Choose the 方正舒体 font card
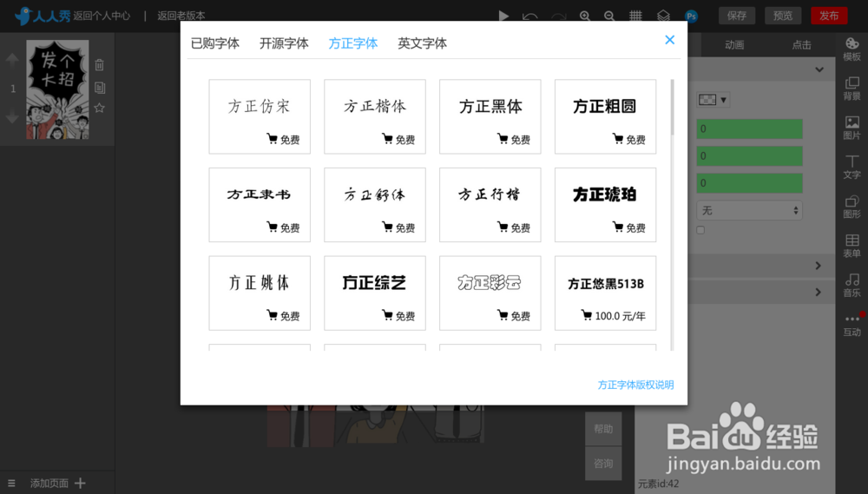 click(x=375, y=205)
